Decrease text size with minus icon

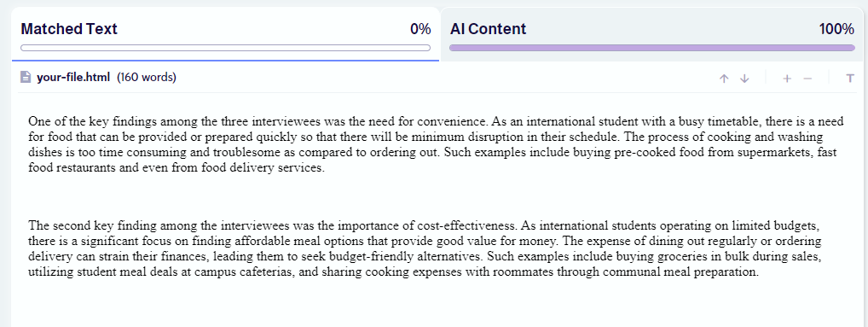[807, 79]
